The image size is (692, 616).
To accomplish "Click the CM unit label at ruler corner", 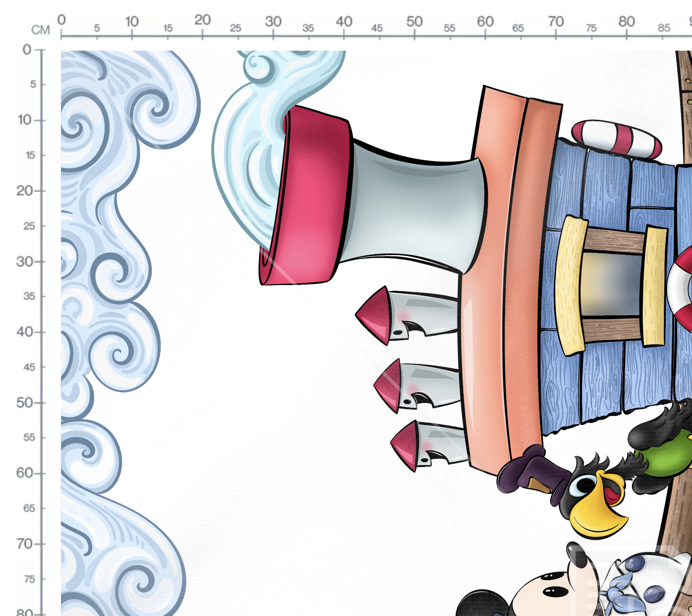I will coord(41,30).
